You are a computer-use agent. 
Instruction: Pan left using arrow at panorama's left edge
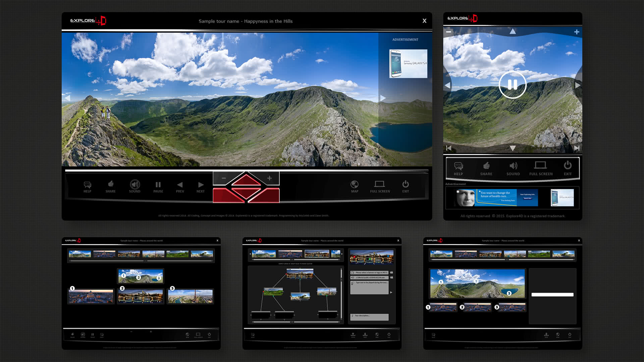pos(67,98)
